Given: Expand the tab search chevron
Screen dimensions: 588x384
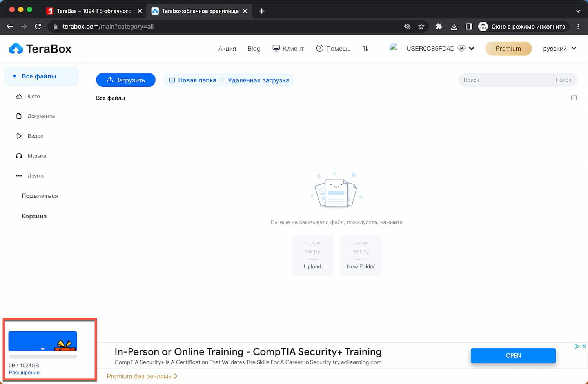Looking at the screenshot, I should pos(578,11).
